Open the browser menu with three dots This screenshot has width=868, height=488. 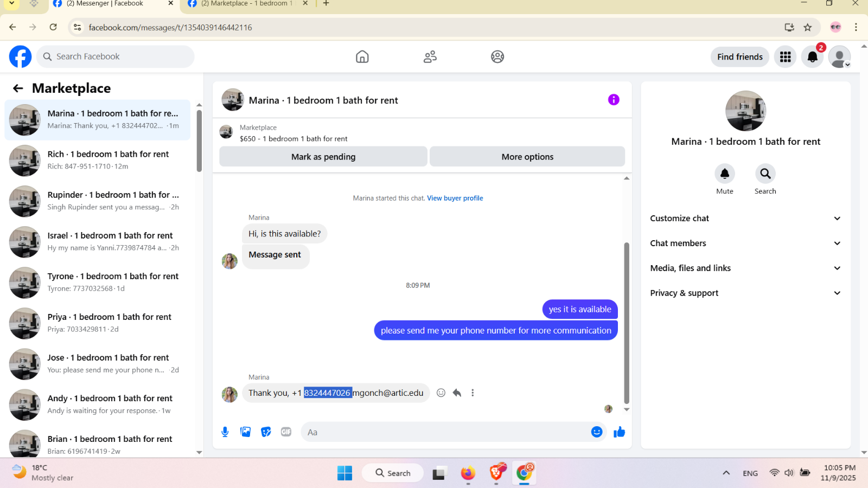[x=856, y=27]
